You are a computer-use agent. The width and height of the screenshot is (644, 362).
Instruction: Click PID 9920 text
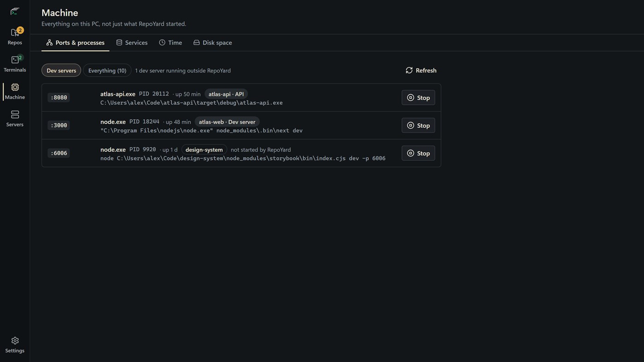[143, 149]
